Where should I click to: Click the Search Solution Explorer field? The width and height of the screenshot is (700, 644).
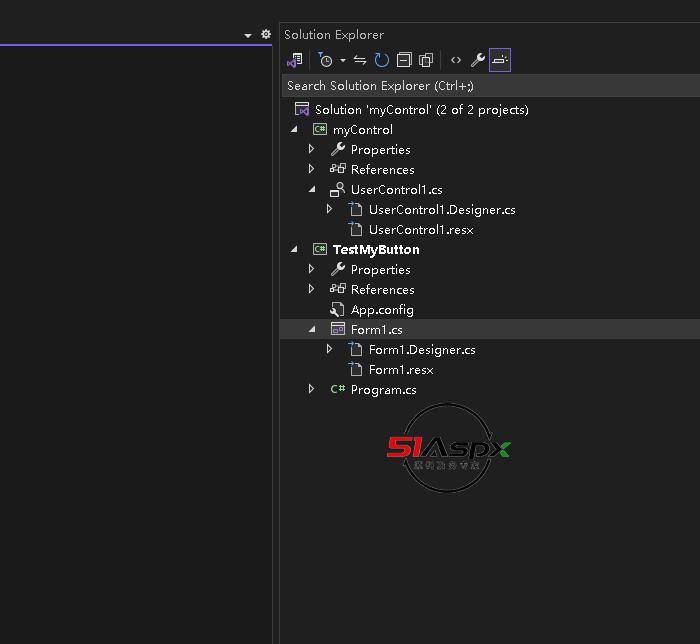click(x=480, y=86)
